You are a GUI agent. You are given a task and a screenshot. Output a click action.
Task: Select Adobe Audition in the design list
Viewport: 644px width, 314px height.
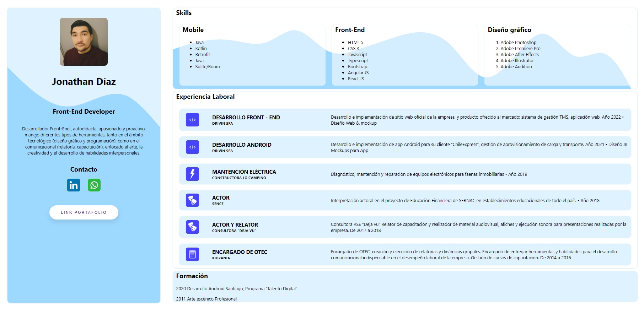516,67
